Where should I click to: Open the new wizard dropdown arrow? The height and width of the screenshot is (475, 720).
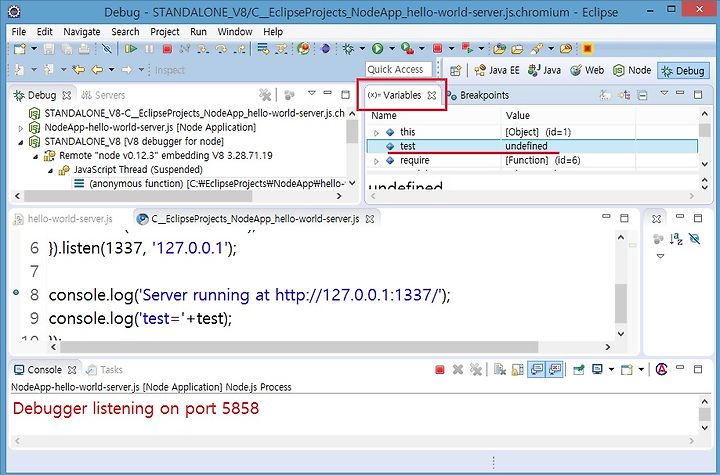[x=34, y=49]
